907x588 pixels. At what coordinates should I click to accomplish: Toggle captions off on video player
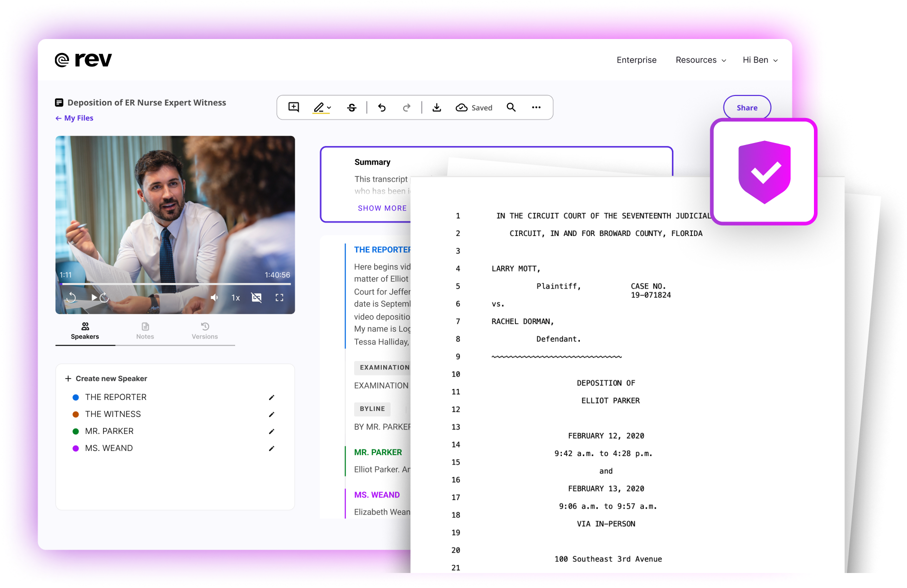click(x=257, y=297)
